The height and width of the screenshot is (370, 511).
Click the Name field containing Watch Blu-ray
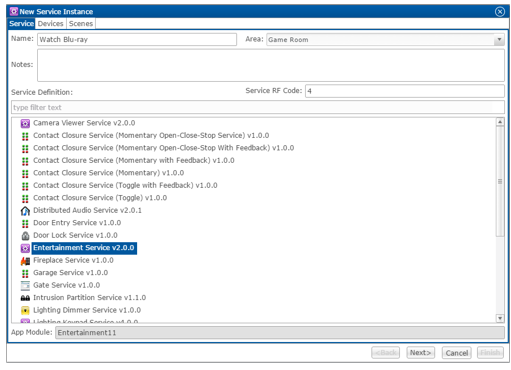[x=137, y=40]
